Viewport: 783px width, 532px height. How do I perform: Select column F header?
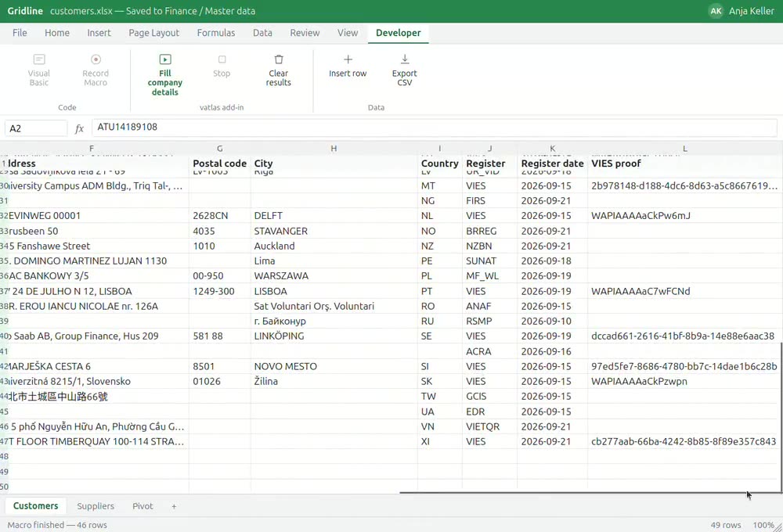92,148
